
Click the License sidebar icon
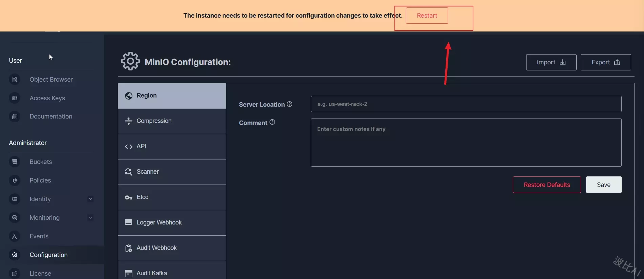pos(15,274)
